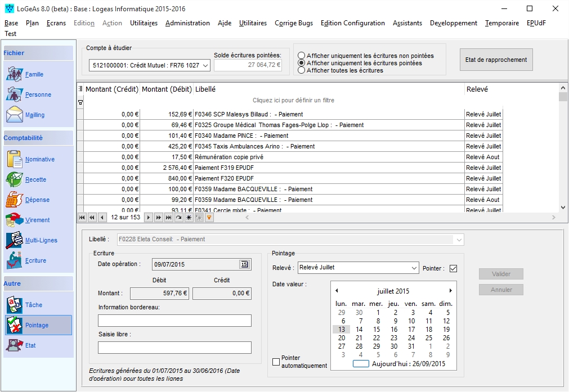569x392 pixels.
Task: Select the Recette icon
Action: (15, 179)
